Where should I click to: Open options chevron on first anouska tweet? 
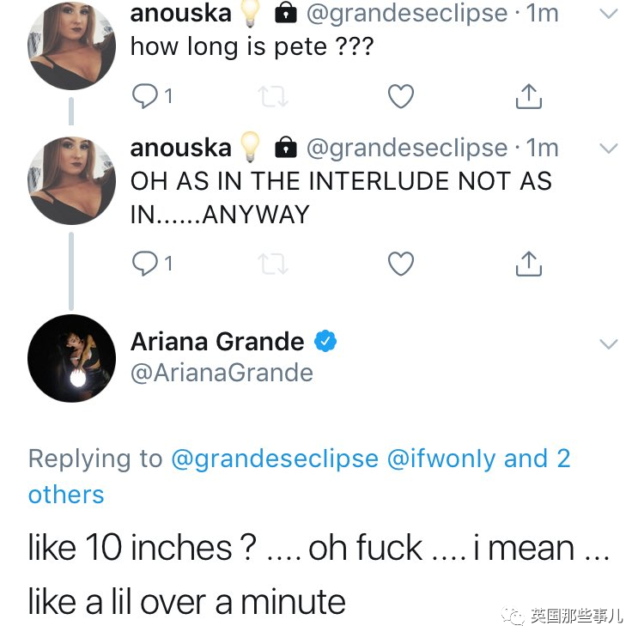pyautogui.click(x=608, y=14)
